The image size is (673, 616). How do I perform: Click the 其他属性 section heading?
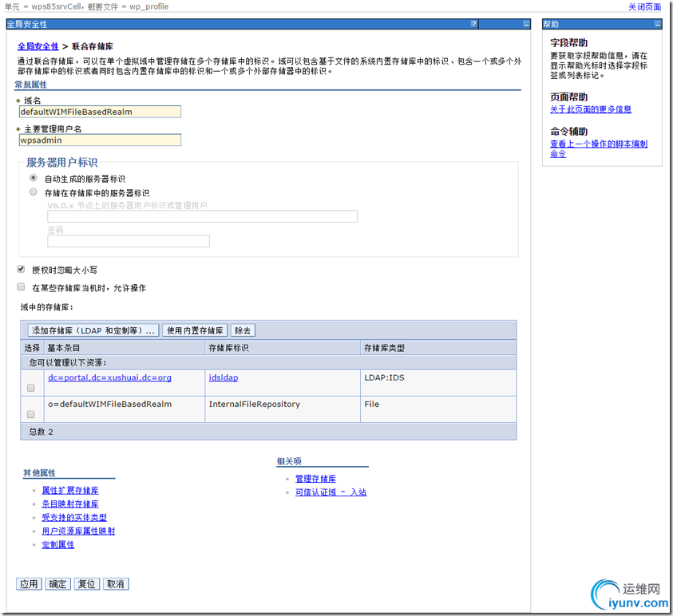click(x=39, y=472)
